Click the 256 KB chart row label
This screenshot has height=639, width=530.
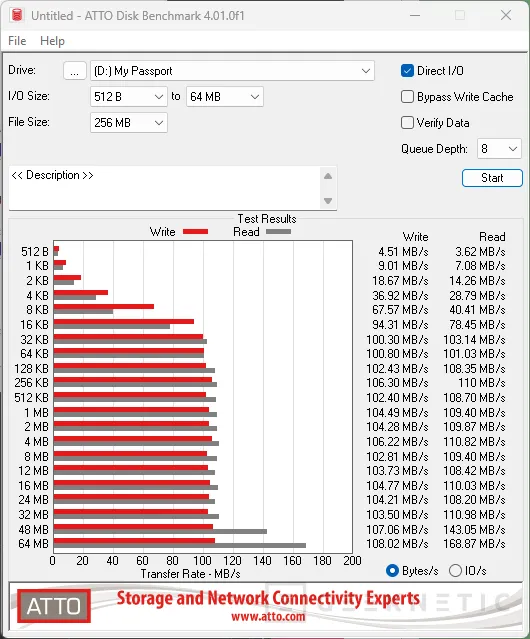(31, 383)
